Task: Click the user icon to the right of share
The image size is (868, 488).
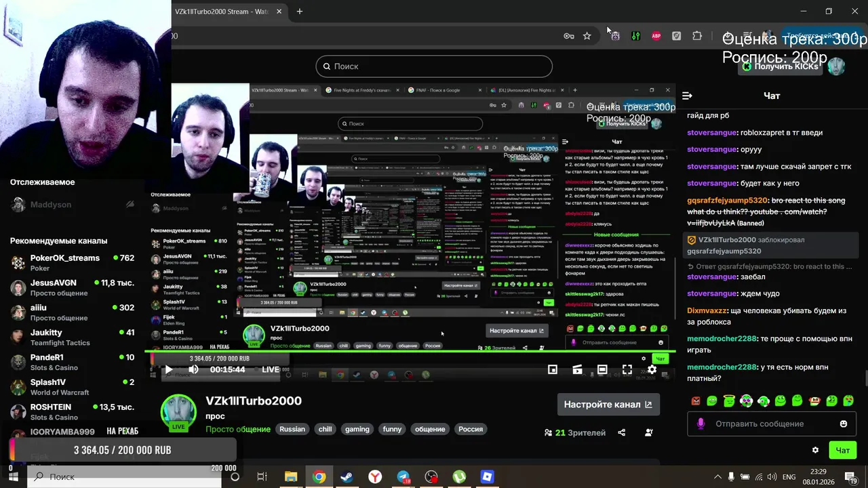Action: tap(649, 432)
